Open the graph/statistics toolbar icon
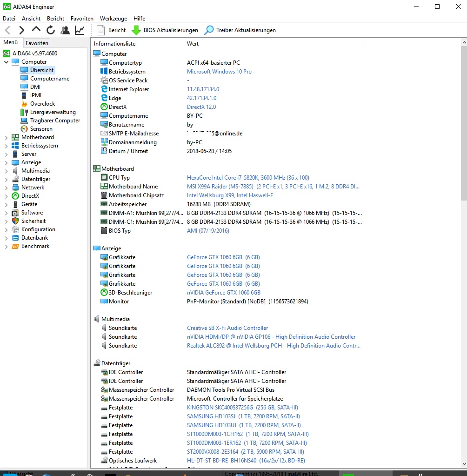 click(x=79, y=30)
